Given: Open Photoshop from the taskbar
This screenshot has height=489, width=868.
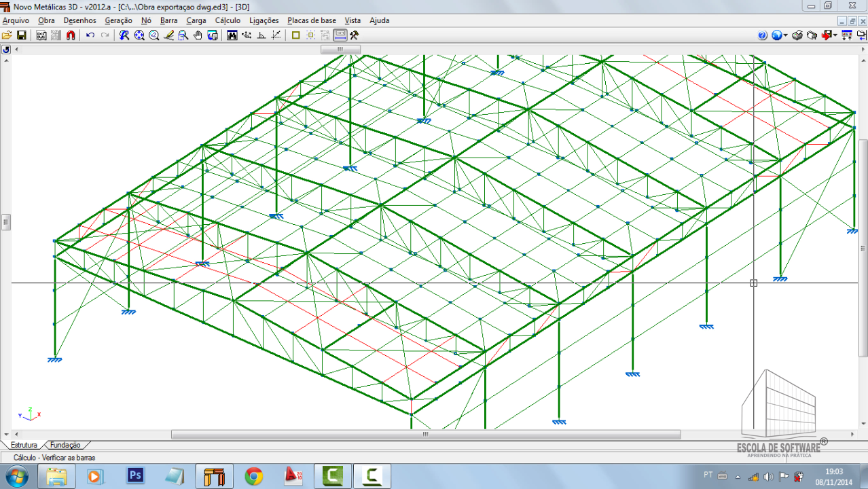Looking at the screenshot, I should pyautogui.click(x=136, y=475).
